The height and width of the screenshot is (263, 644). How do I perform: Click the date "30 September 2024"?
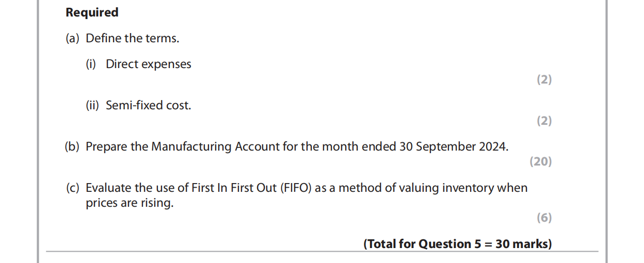click(452, 146)
